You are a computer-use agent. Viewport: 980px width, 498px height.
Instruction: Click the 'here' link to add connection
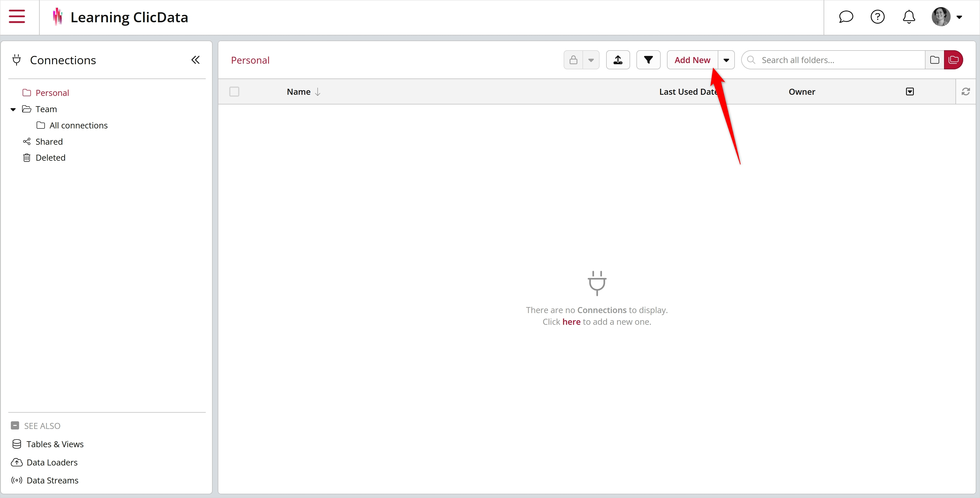571,322
